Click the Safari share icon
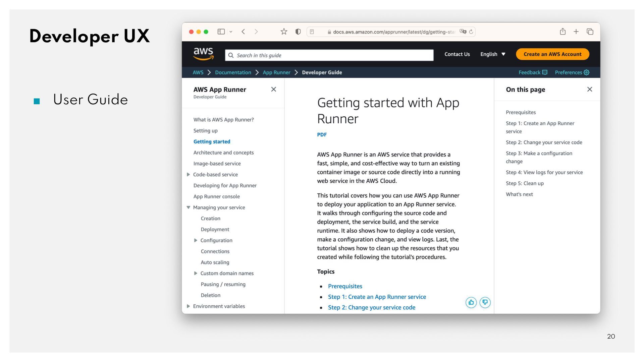The width and height of the screenshot is (644, 362). [x=562, y=32]
